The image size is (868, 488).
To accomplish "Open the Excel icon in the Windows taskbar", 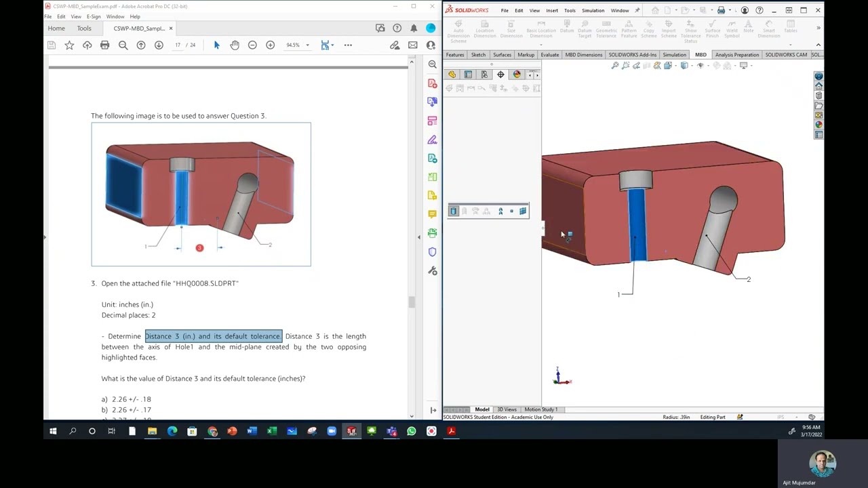I will pos(272,431).
